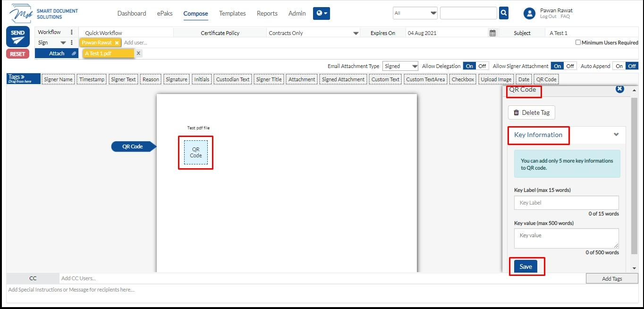The height and width of the screenshot is (309, 644).
Task: Open the Sign row three-dot menu
Action: [x=72, y=43]
